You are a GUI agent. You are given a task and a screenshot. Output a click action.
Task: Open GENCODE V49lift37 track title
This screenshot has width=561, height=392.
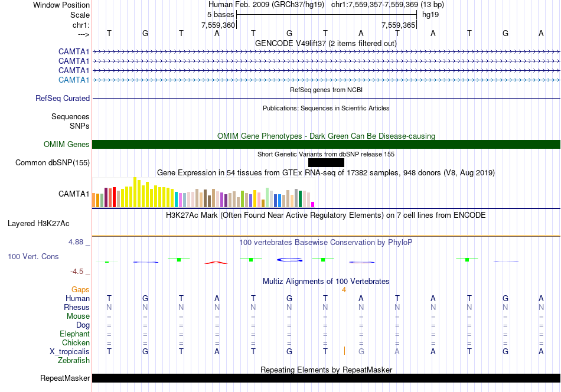[x=325, y=43]
